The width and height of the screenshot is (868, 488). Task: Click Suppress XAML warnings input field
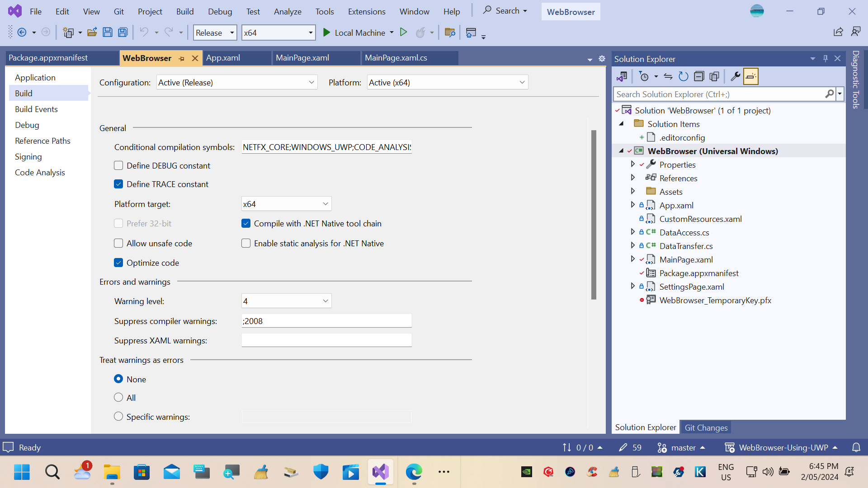(x=326, y=340)
